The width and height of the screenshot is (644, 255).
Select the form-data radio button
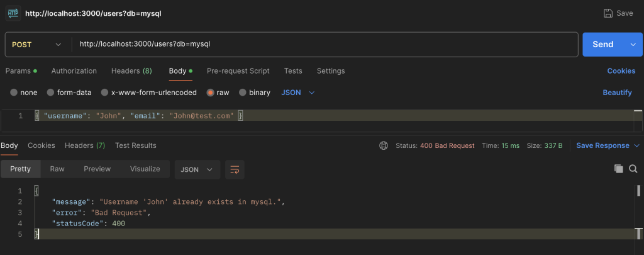coord(51,93)
